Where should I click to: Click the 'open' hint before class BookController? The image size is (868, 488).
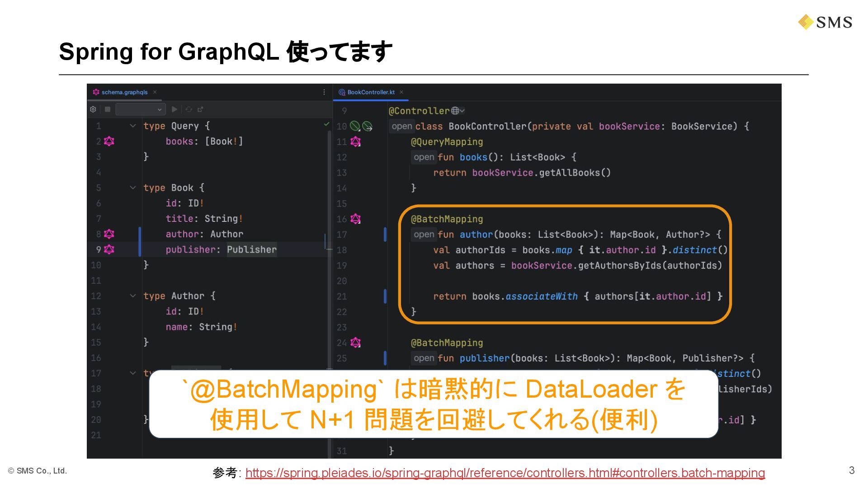pos(401,127)
